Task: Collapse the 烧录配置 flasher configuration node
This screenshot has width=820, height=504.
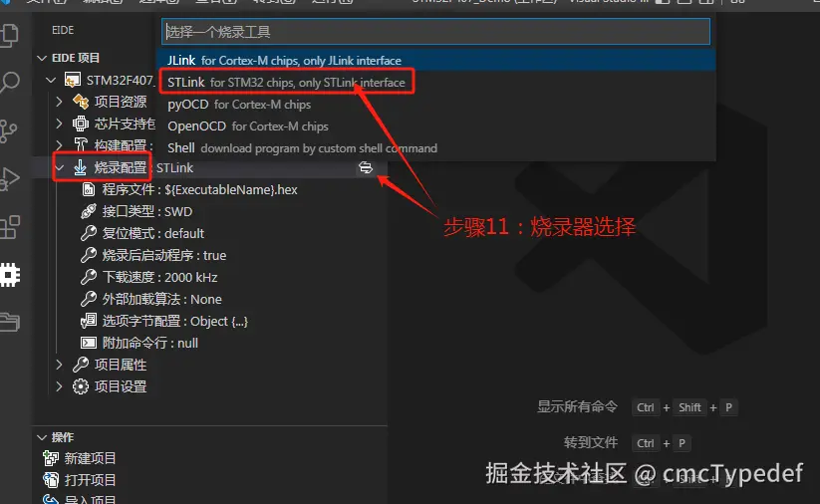Action: (x=60, y=167)
